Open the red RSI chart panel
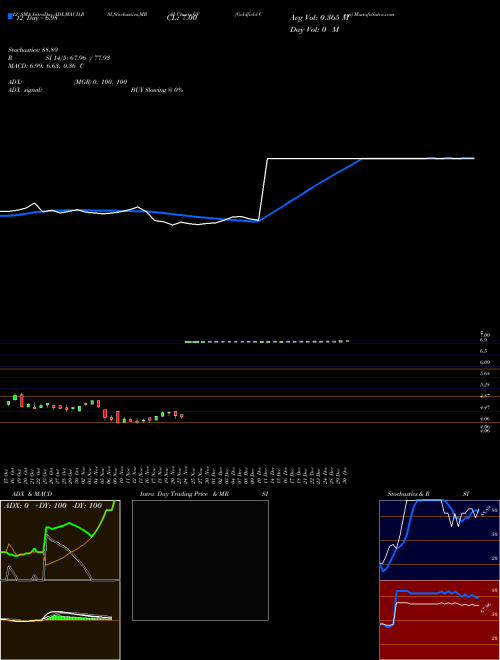The width and height of the screenshot is (500, 660). 439,620
